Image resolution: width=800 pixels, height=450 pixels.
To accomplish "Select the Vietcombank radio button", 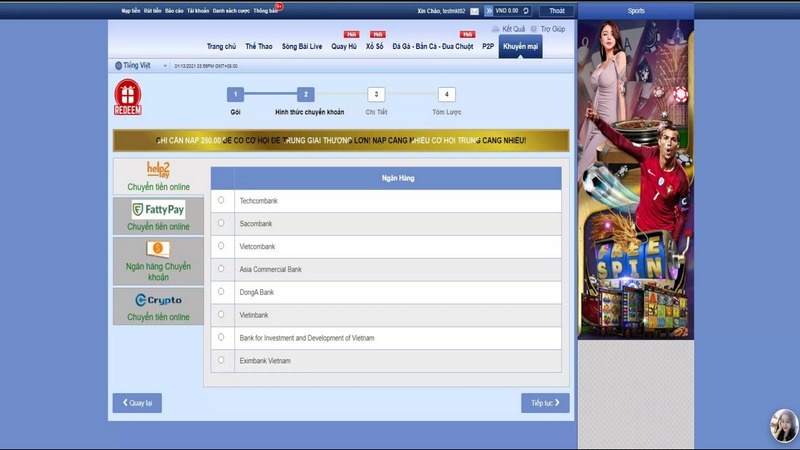I will (x=221, y=246).
